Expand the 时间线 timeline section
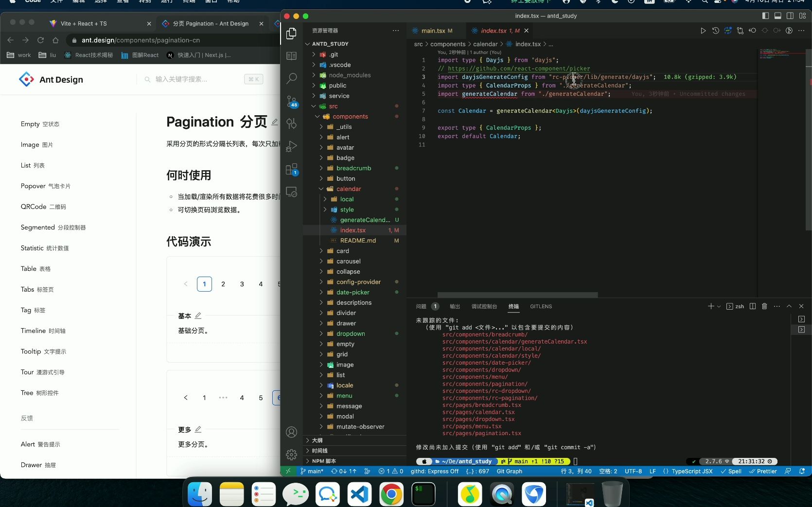 pos(354,451)
